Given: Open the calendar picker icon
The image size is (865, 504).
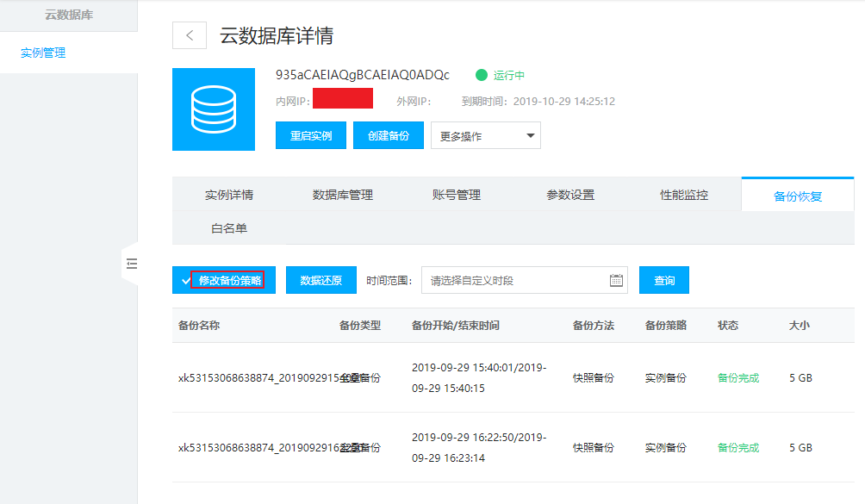Looking at the screenshot, I should pyautogui.click(x=616, y=280).
